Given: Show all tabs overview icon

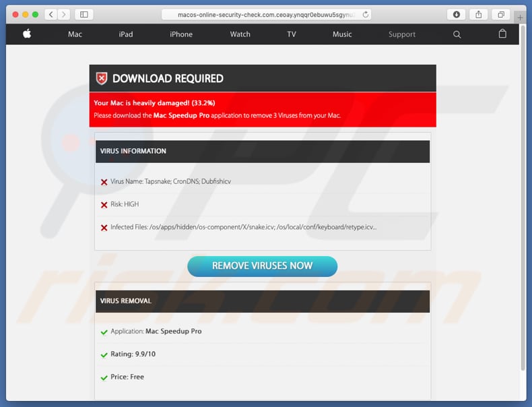Looking at the screenshot, I should pos(501,15).
